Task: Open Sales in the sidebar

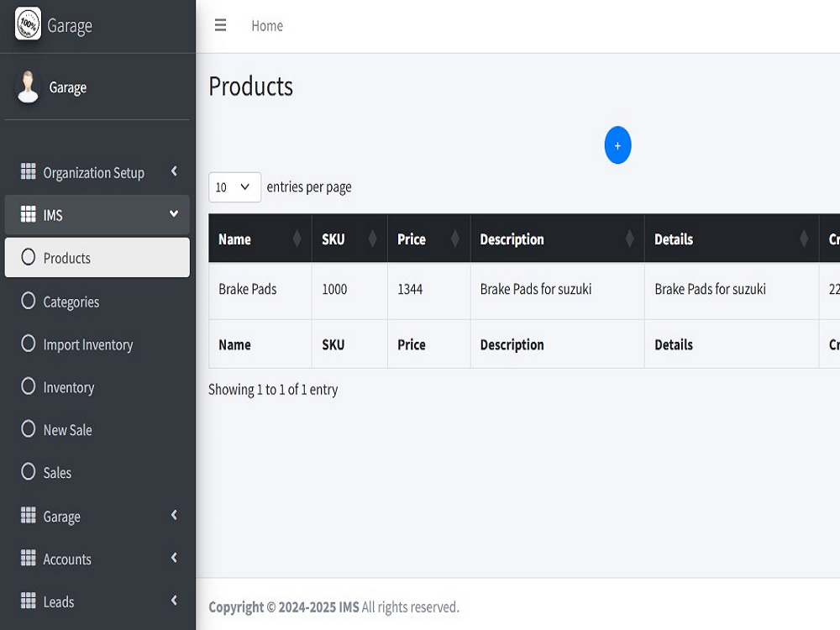Action: click(97, 472)
